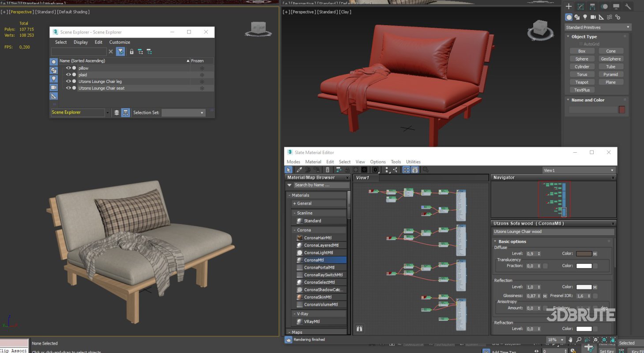Open the Create panel plus icon
The image size is (644, 353).
pos(569,6)
